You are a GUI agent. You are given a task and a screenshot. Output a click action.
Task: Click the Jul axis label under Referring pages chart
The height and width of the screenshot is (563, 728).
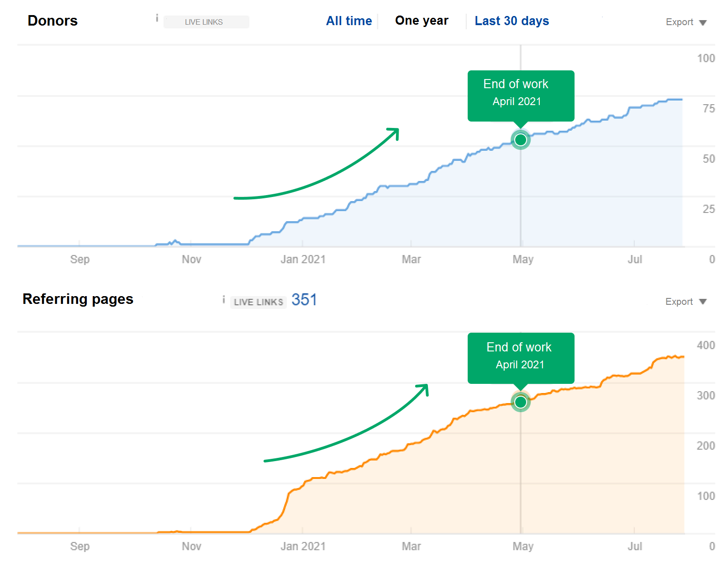[634, 546]
